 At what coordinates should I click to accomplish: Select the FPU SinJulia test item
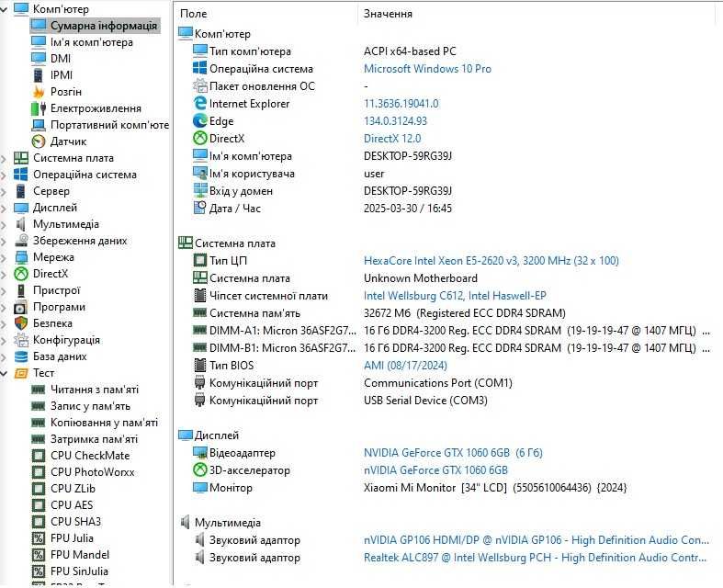pyautogui.click(x=79, y=571)
